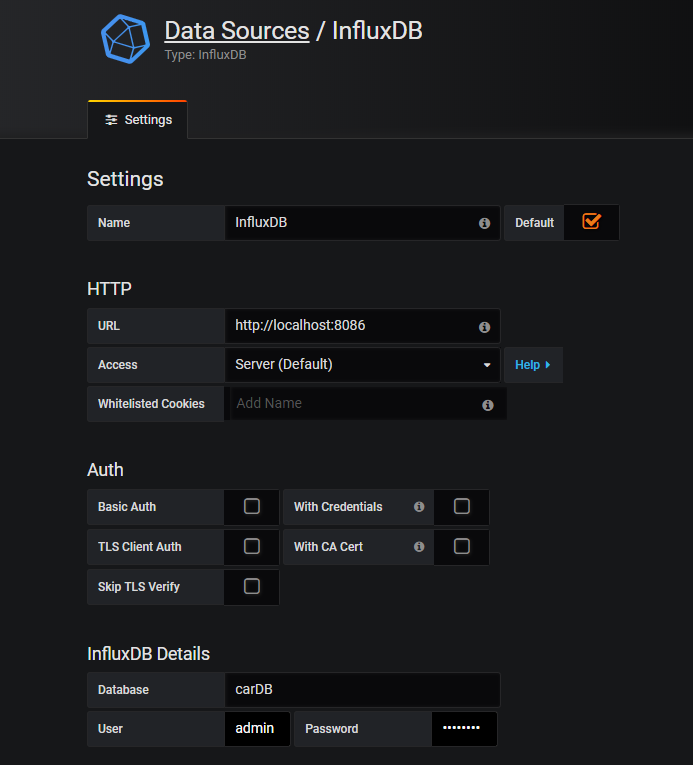This screenshot has width=693, height=765.
Task: Click the 'Auth' section heading
Action: coord(105,470)
